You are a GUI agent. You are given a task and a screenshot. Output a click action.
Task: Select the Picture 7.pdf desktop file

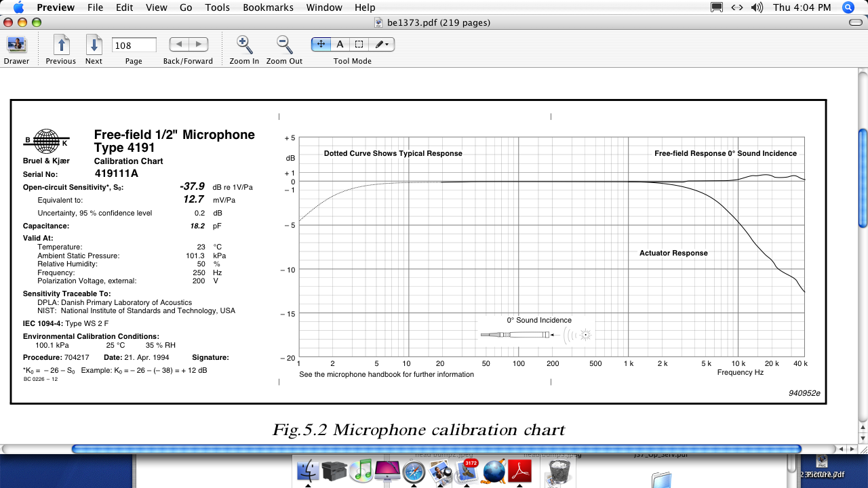pos(822,468)
